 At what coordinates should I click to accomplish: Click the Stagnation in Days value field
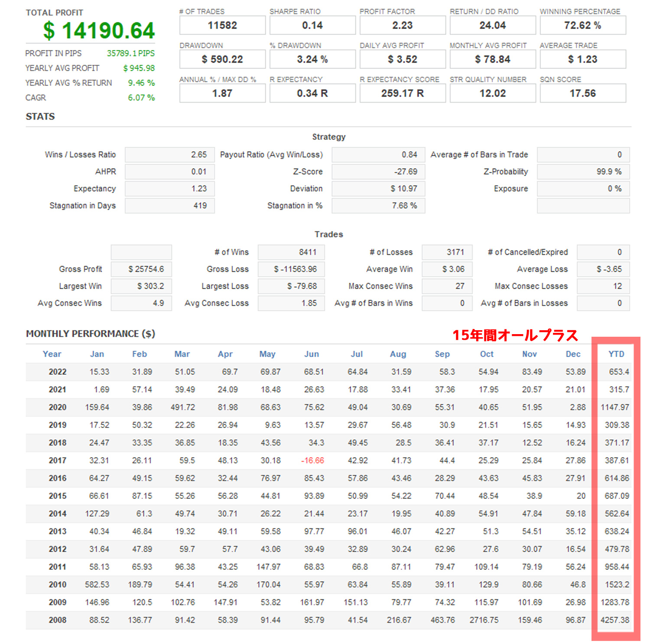(x=169, y=205)
